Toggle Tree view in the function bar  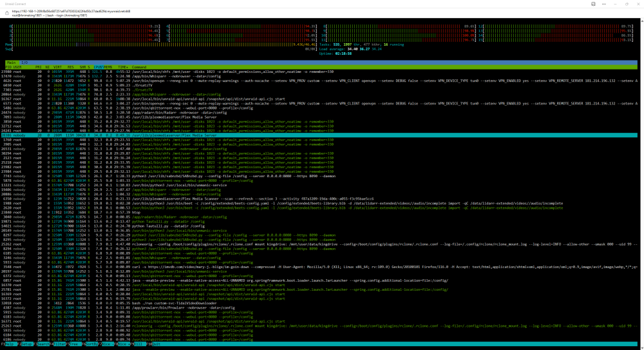click(74, 344)
